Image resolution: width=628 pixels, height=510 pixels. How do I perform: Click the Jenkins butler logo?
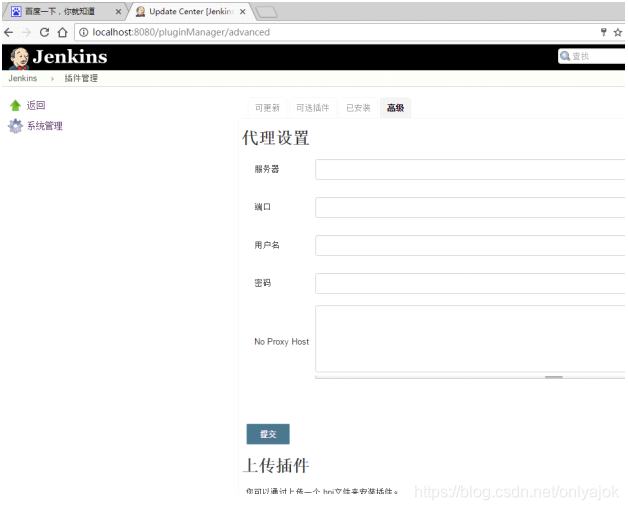coord(19,58)
